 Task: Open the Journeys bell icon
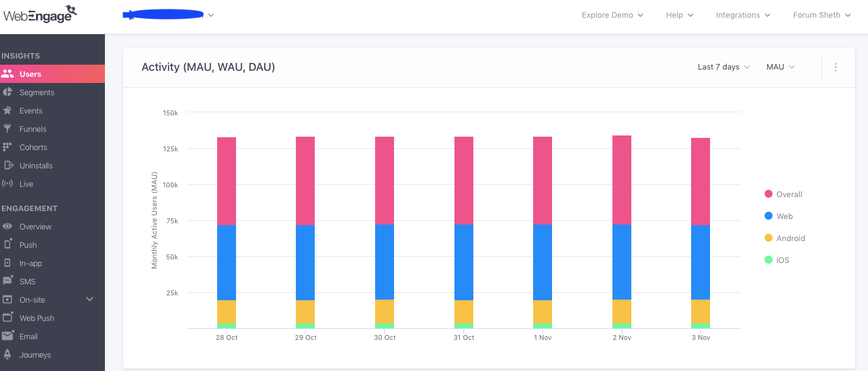[x=9, y=355]
